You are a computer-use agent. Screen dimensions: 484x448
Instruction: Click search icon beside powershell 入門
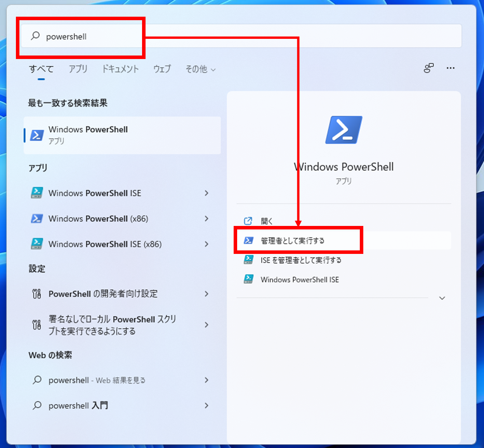click(37, 405)
